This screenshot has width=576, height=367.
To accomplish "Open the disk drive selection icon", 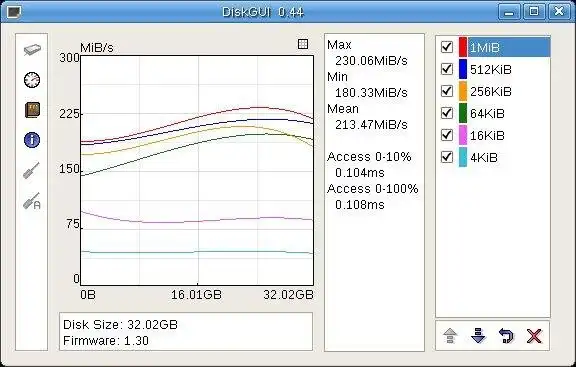I will click(32, 50).
